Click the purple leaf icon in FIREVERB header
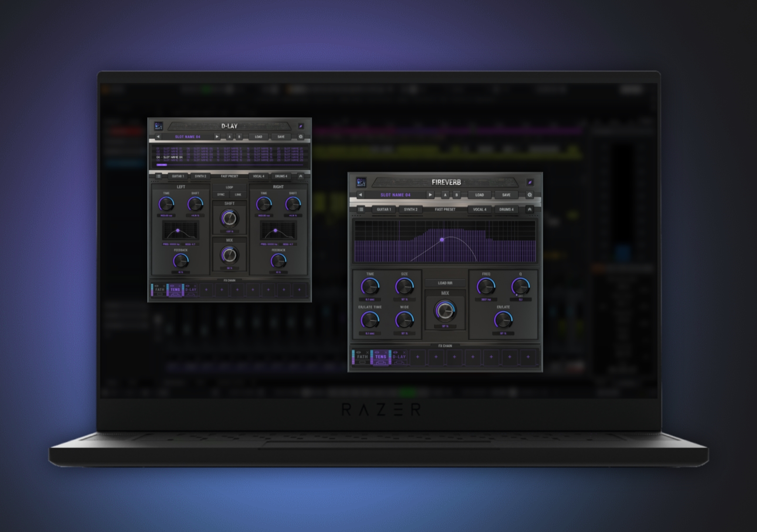 (x=530, y=182)
